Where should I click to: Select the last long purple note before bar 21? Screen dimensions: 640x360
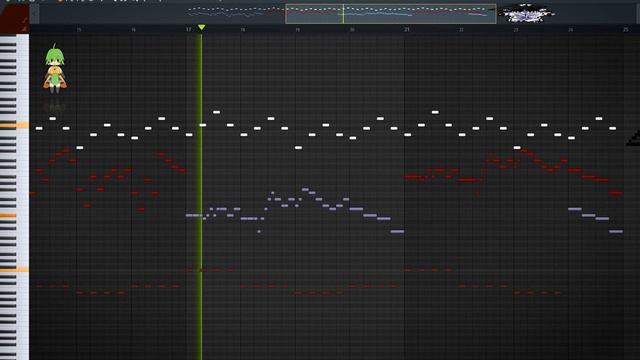pos(397,231)
